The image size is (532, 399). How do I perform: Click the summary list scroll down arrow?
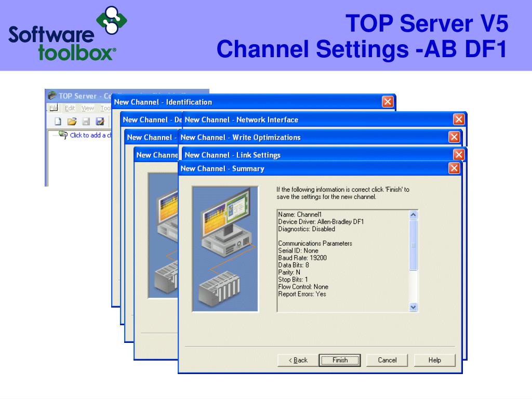coord(413,307)
